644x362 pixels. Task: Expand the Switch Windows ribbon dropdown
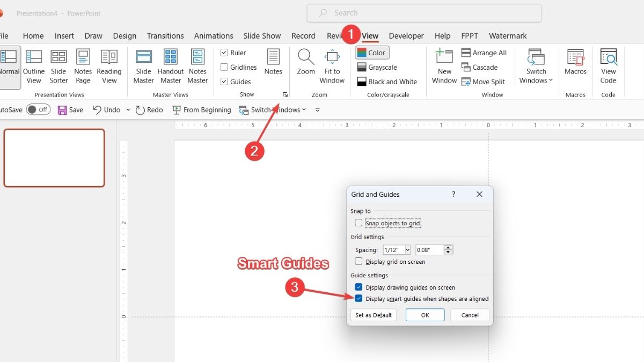coord(536,67)
